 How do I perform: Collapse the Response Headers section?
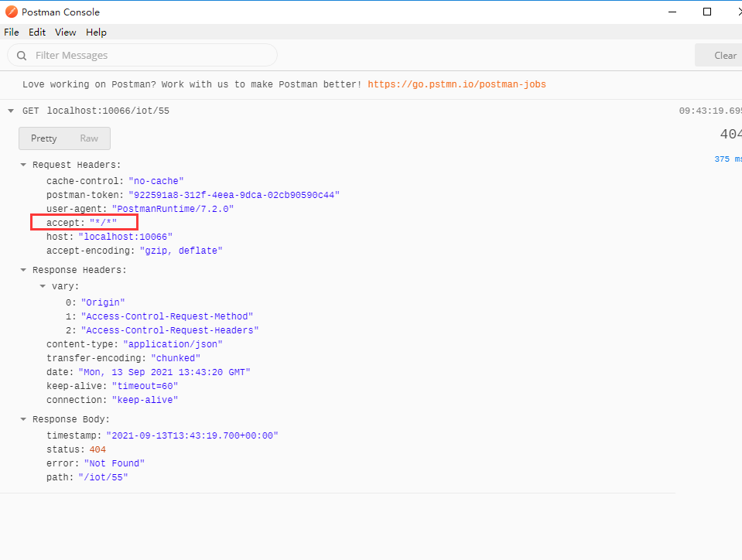23,270
